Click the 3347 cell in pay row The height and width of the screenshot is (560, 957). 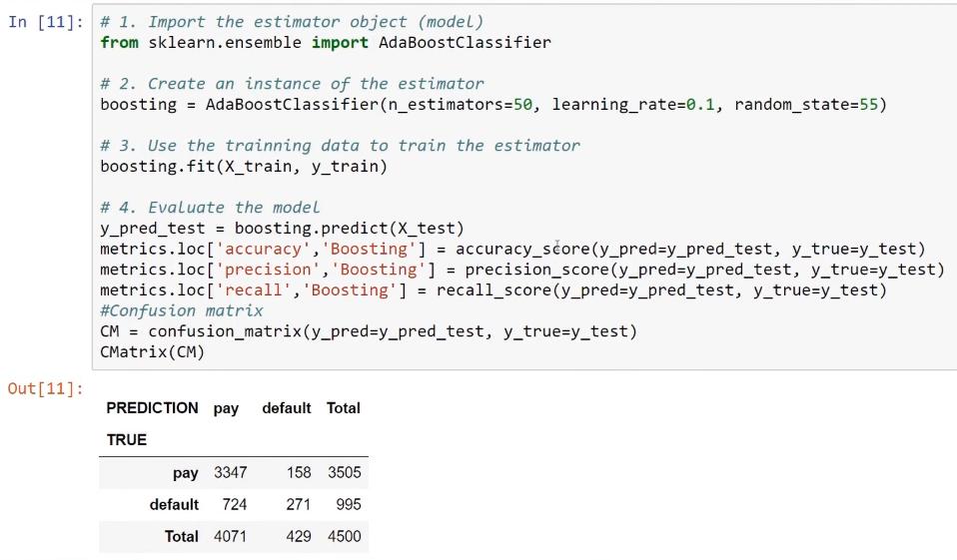pyautogui.click(x=230, y=473)
